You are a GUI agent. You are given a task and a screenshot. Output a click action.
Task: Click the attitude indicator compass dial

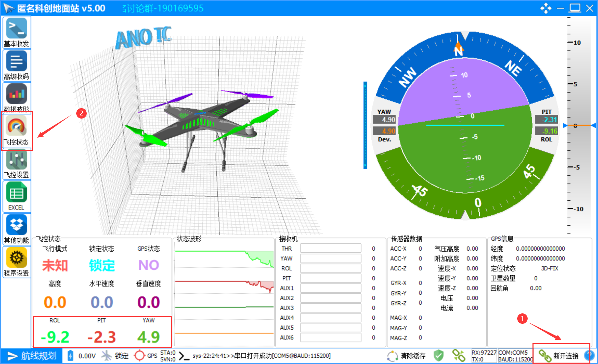[x=465, y=125]
